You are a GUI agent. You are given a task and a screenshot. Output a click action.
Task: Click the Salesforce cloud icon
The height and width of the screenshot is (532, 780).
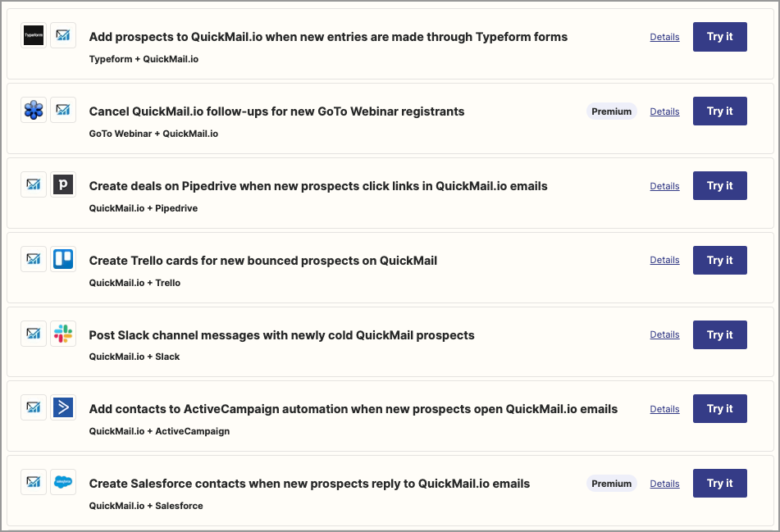click(63, 482)
